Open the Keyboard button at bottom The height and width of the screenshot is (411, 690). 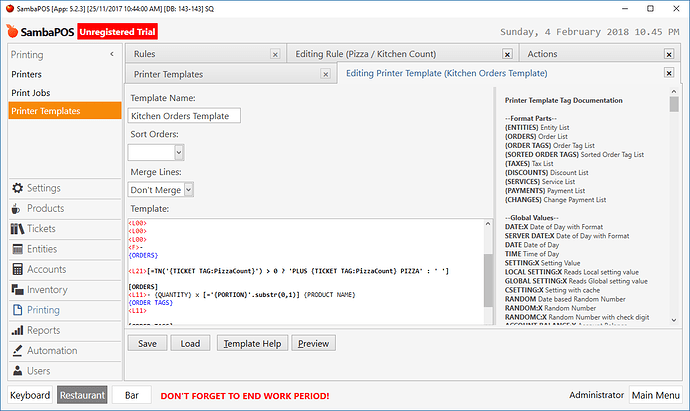pos(30,395)
